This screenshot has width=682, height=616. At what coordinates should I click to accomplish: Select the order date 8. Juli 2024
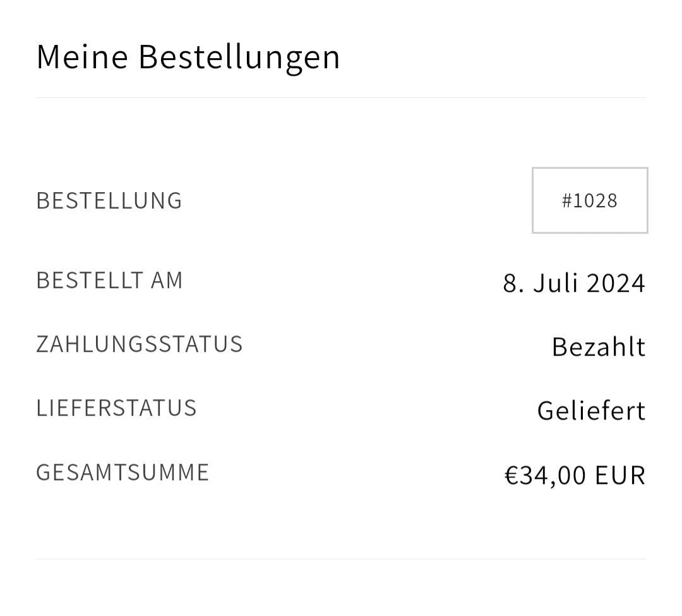click(573, 283)
